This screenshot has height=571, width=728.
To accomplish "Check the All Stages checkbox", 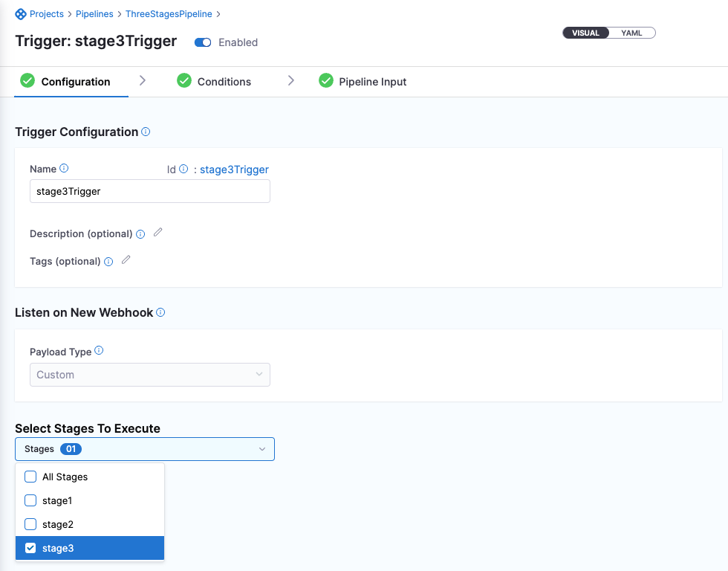I will tap(30, 477).
